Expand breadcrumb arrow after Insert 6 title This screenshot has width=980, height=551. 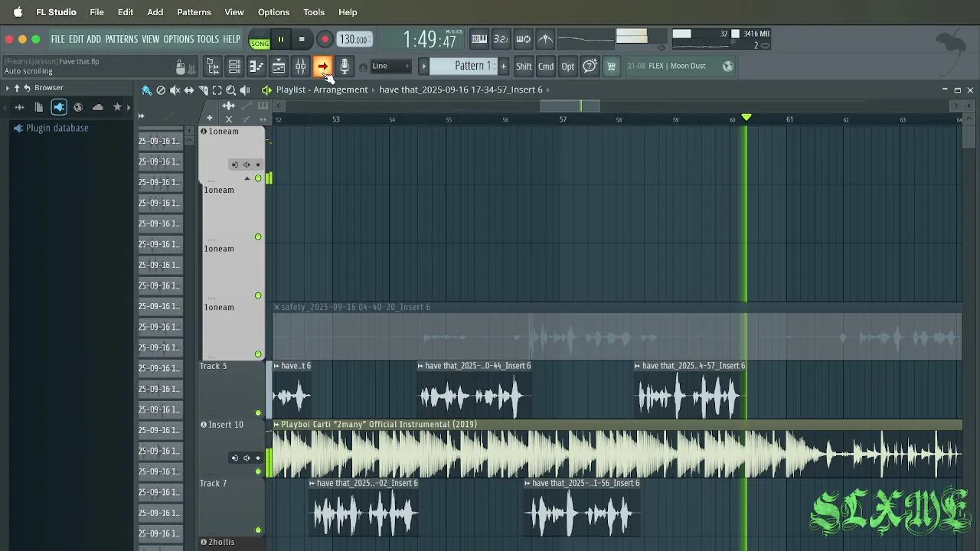click(549, 90)
